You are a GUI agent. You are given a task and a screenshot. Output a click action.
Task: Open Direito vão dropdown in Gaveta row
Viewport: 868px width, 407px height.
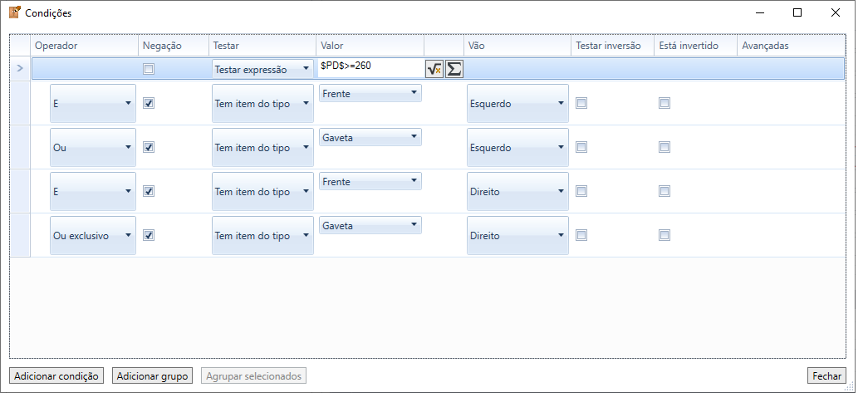[x=517, y=235]
